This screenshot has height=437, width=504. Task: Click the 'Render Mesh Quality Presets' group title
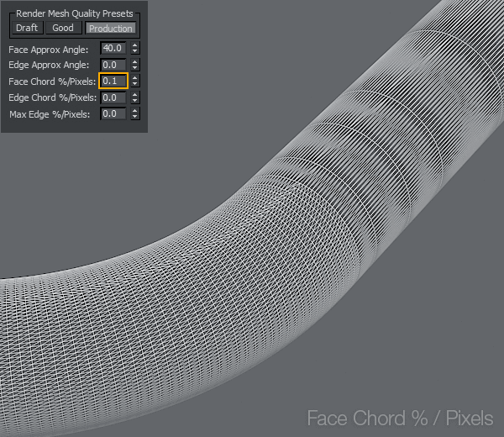74,13
